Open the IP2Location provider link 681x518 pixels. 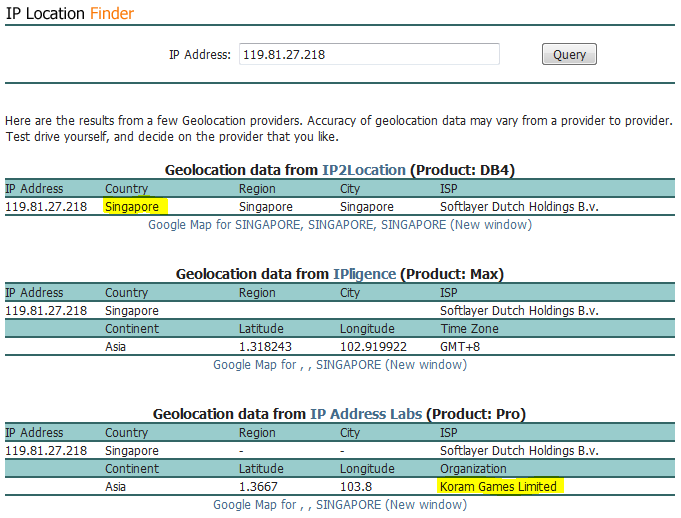tap(364, 170)
